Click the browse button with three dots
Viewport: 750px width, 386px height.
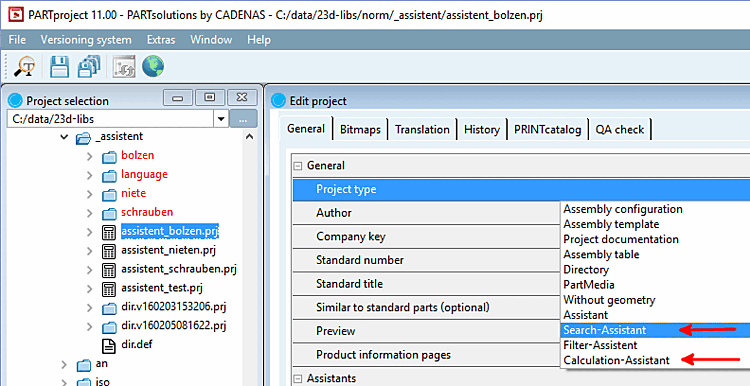[243, 119]
